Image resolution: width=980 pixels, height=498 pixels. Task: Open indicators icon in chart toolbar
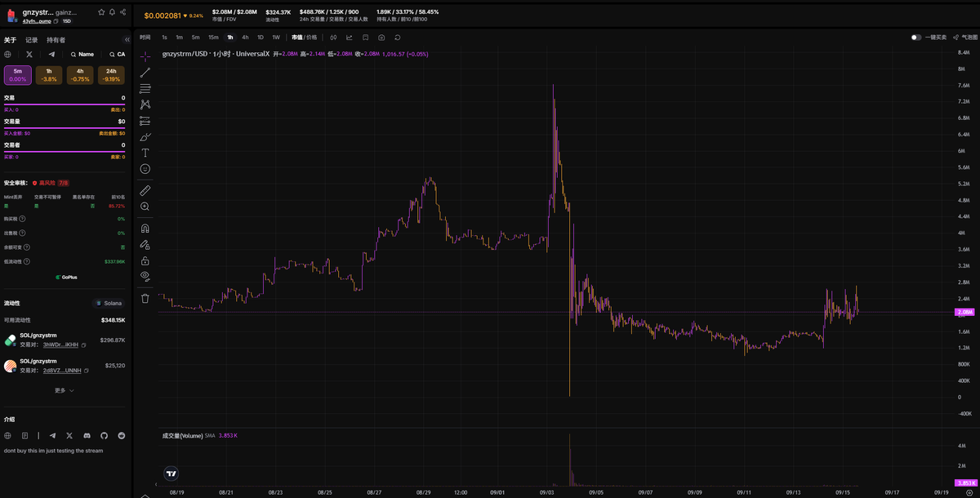(x=349, y=37)
